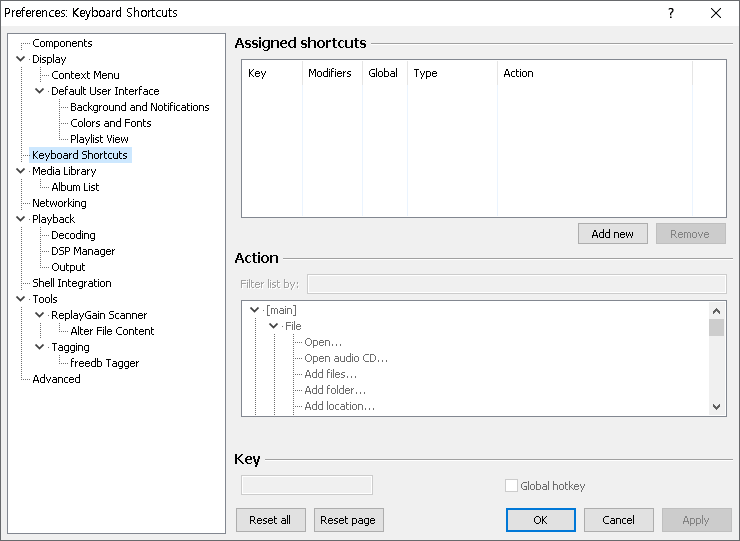Select the Add location... action
The width and height of the screenshot is (740, 541).
coord(339,406)
